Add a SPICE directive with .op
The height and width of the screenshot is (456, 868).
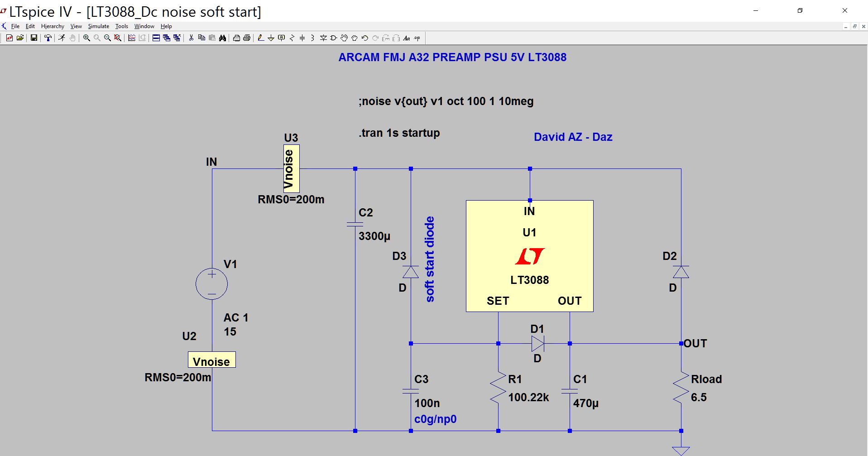point(417,38)
